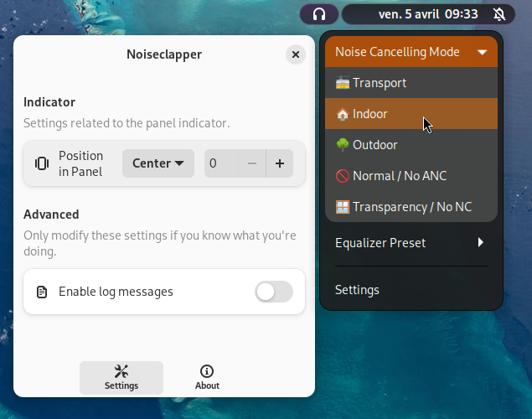Open Settings from the indicator menu

[x=411, y=290]
